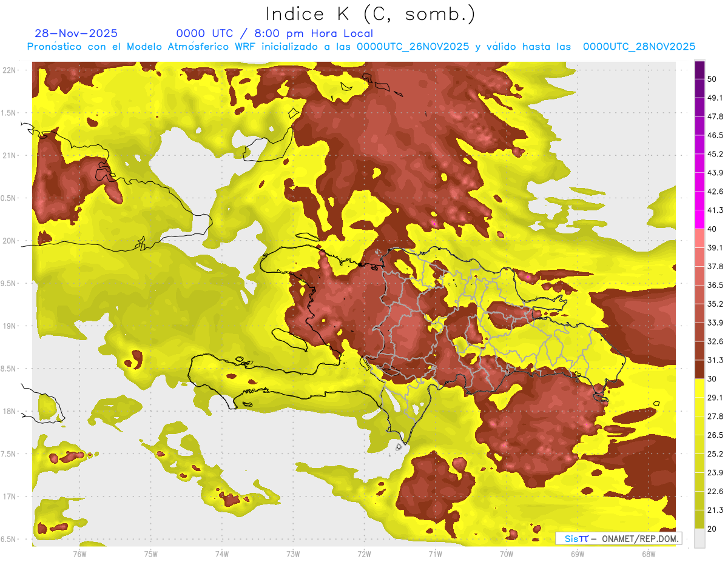Click the '31.3' colour scale value
The height and width of the screenshot is (562, 728).
coord(715,360)
